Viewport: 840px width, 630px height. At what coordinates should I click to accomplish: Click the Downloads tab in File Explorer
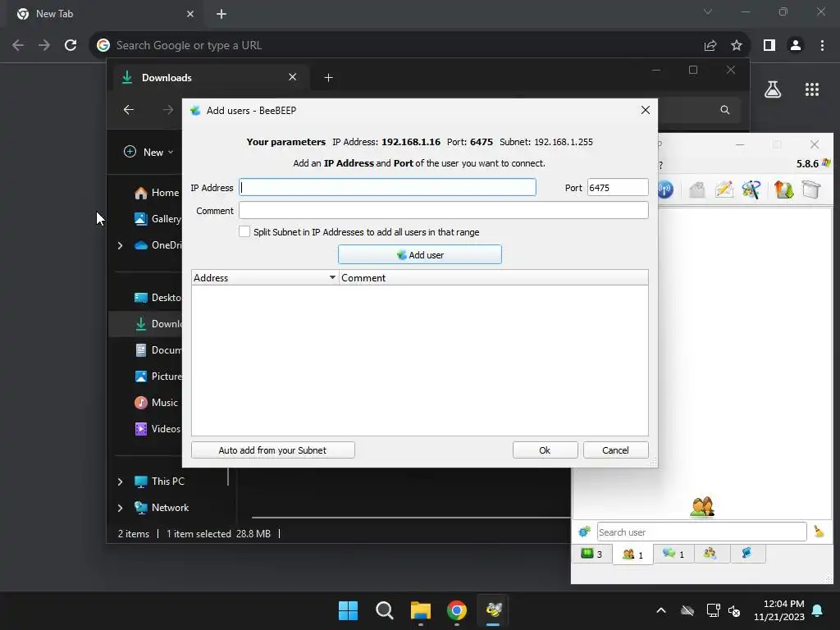click(209, 78)
